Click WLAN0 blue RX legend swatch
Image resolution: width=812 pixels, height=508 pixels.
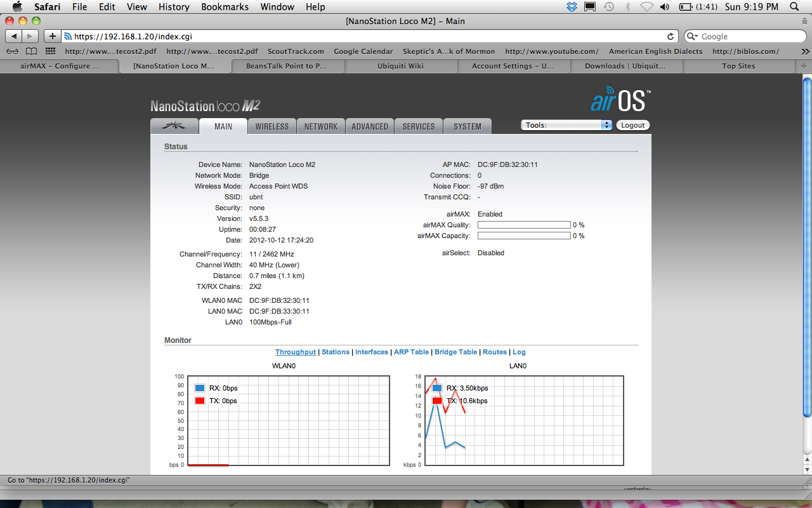(x=200, y=388)
